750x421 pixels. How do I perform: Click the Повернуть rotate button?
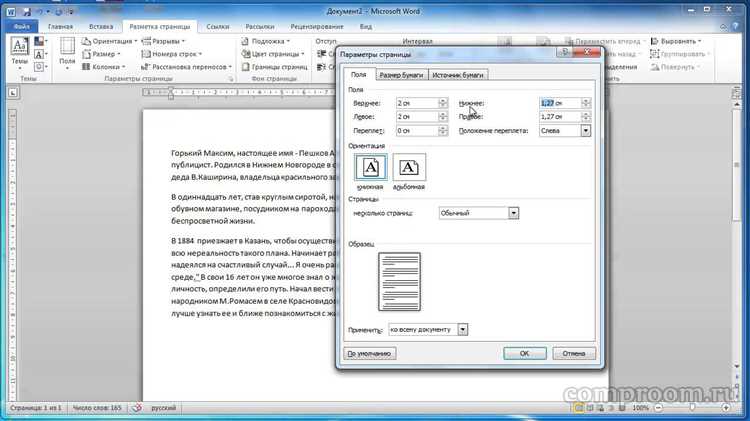[674, 67]
